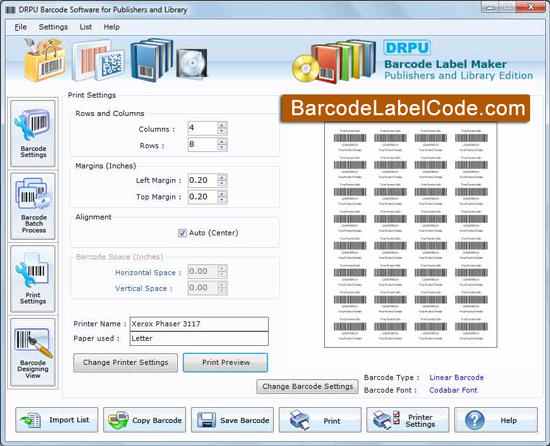Click Change Barcode Settings button
The height and width of the screenshot is (446, 550).
308,386
